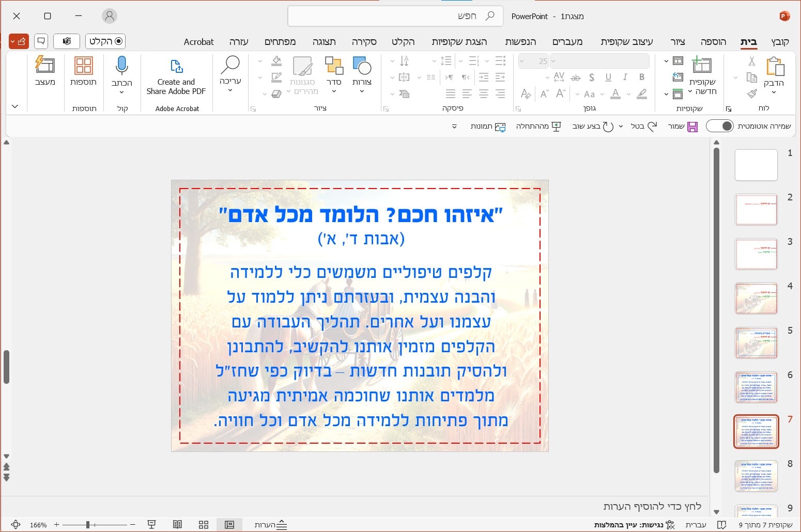Image resolution: width=801 pixels, height=532 pixels.
Task: Click the Clear Formatting icon
Action: click(526, 94)
